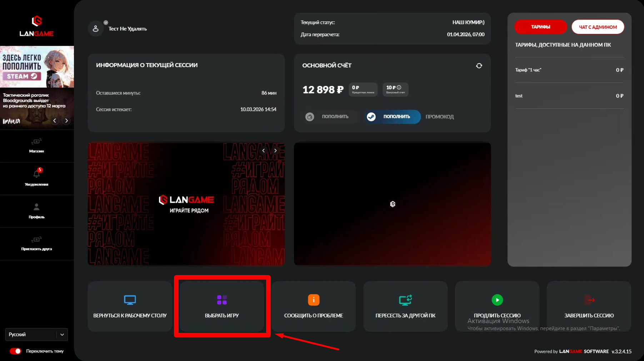Click the 86 мин remaining minutes value
This screenshot has width=644, height=361.
(269, 93)
